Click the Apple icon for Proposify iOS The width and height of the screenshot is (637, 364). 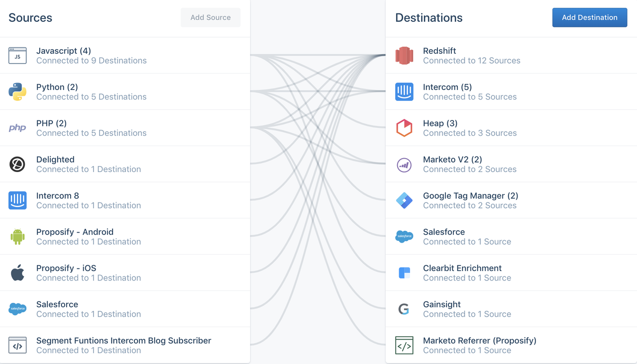coord(17,273)
